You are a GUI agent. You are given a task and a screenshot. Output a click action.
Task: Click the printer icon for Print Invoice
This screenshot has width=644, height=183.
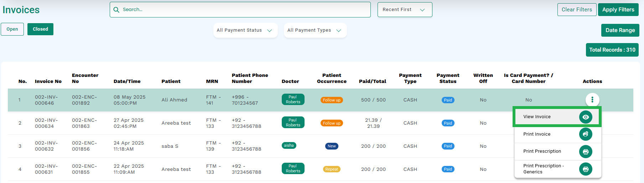586,134
